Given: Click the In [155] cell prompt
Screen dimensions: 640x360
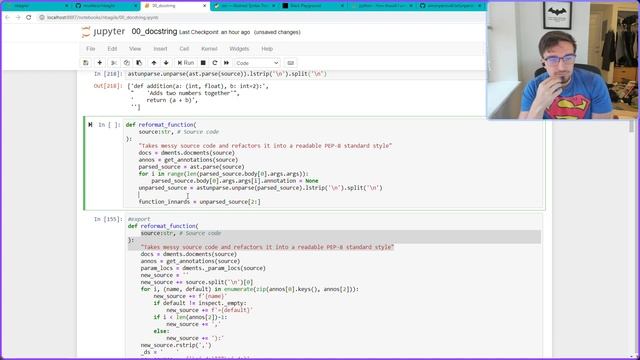Looking at the screenshot, I should click(x=108, y=219).
